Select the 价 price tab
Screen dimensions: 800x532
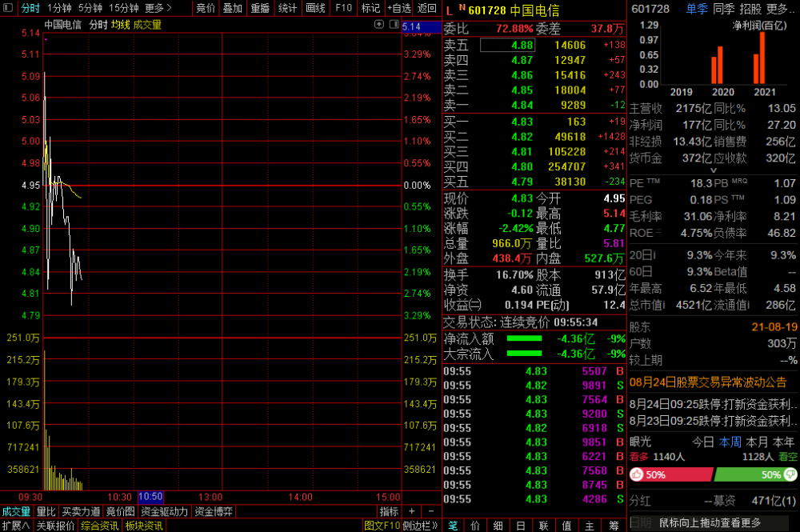(x=475, y=526)
